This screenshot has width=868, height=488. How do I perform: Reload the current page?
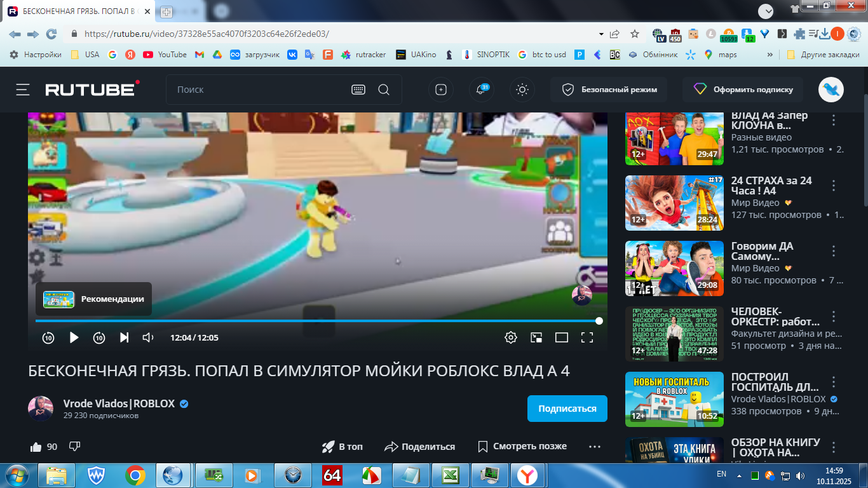51,34
